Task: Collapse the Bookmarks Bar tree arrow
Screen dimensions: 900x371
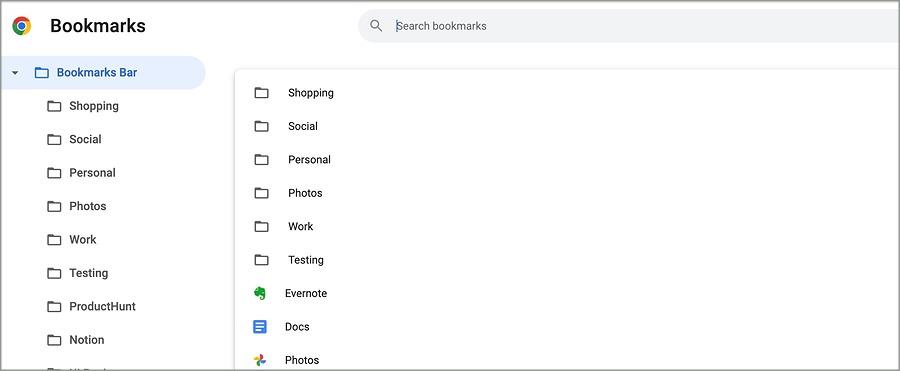Action: click(x=15, y=73)
